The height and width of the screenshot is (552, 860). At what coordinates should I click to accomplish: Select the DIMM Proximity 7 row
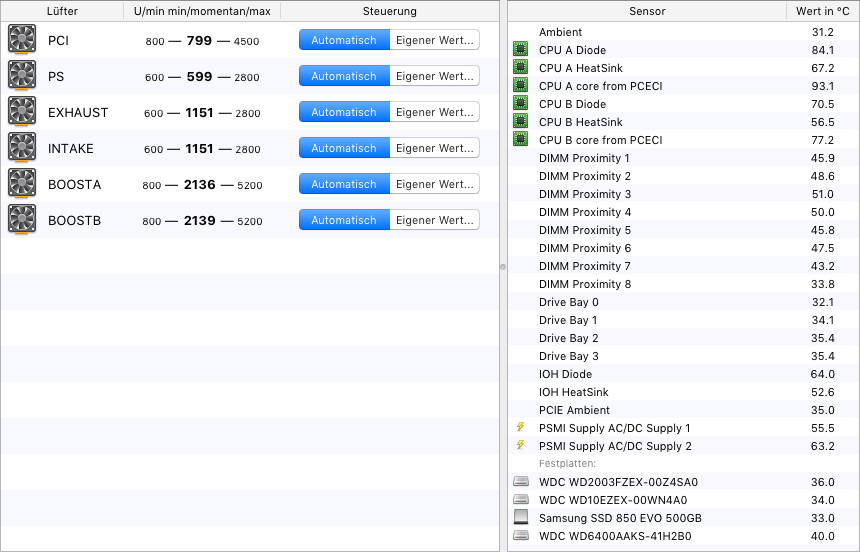click(684, 266)
